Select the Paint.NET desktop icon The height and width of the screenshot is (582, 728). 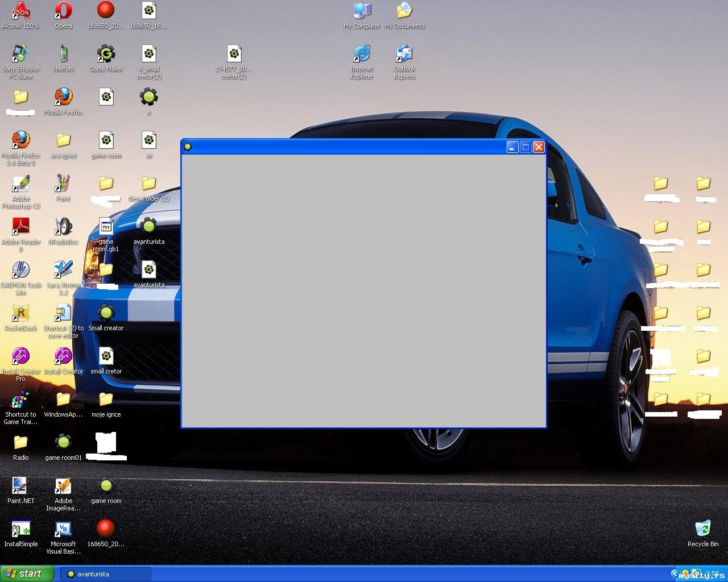pos(21,487)
